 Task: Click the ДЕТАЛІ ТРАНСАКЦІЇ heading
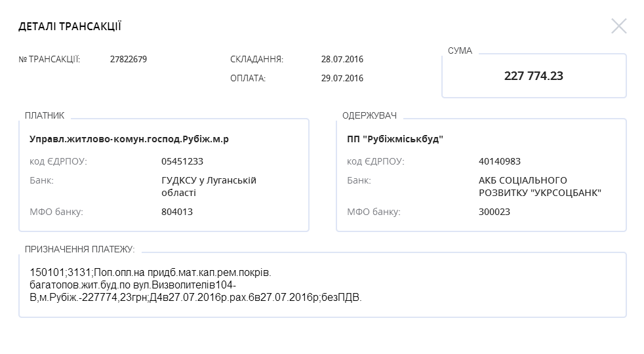pos(70,27)
